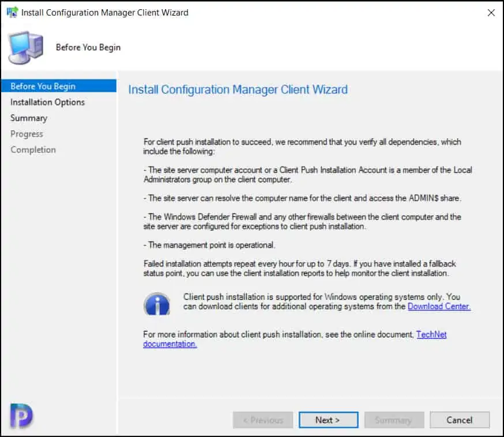504x437 pixels.
Task: Click the Before You Begin header banner text
Action: click(88, 47)
